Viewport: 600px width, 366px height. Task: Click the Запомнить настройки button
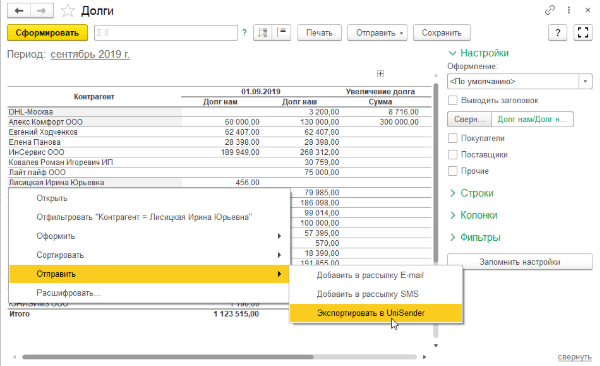tap(520, 262)
